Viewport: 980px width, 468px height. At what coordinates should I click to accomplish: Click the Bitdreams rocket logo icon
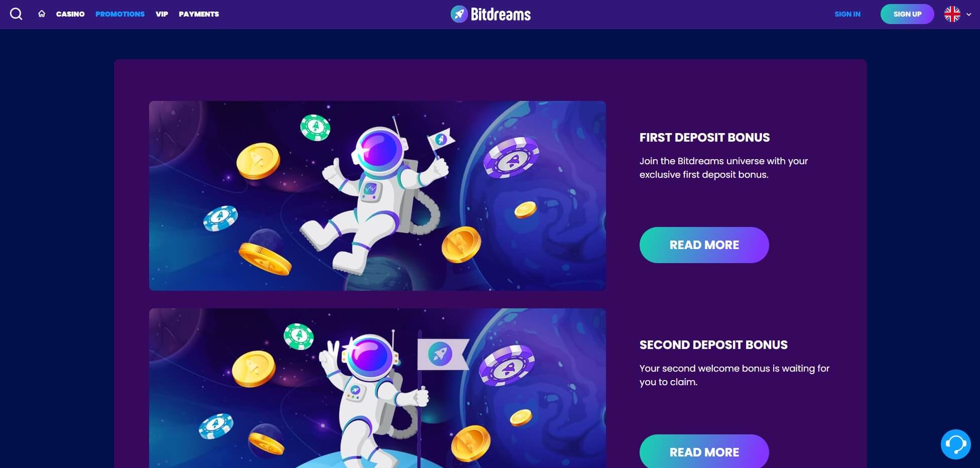pos(459,14)
